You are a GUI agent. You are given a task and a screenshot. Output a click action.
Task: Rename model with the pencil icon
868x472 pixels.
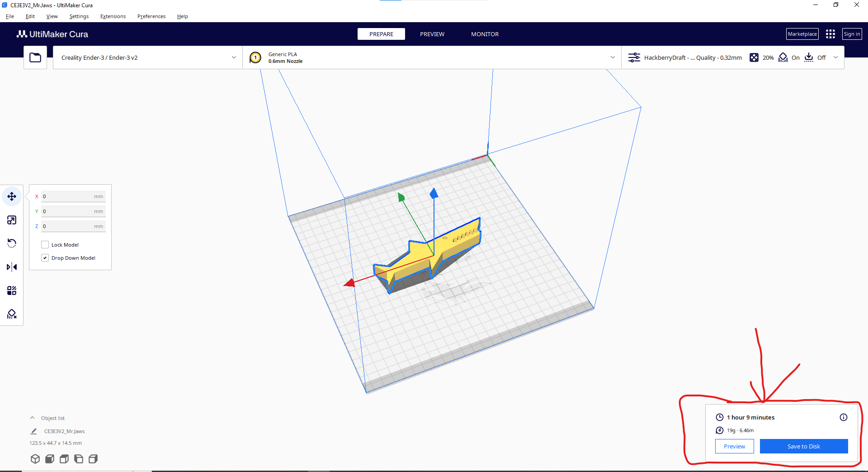tap(34, 431)
